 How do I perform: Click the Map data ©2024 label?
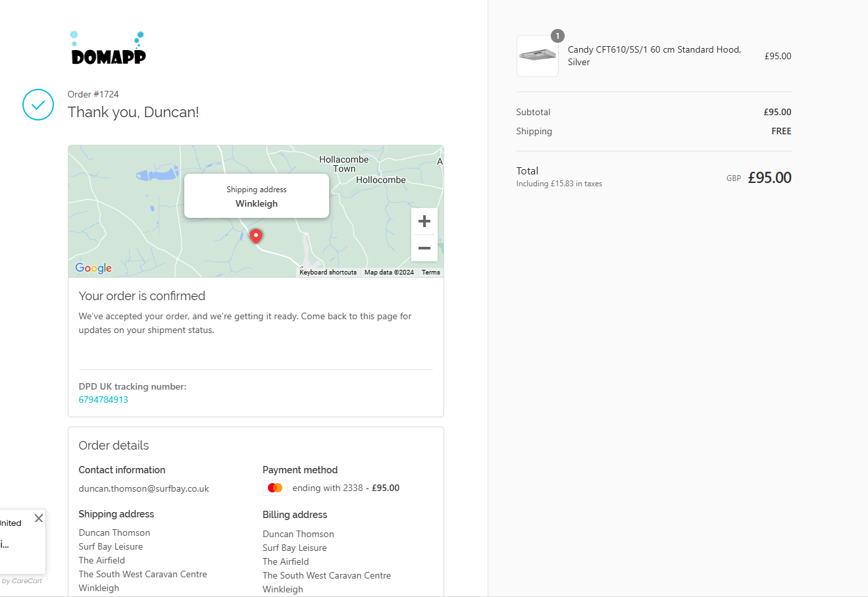tap(389, 273)
